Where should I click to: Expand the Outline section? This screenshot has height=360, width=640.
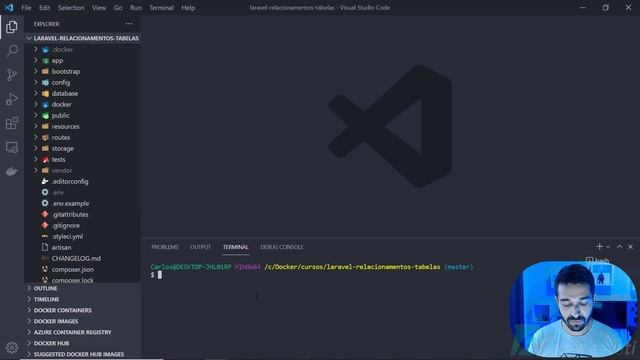tap(82, 288)
